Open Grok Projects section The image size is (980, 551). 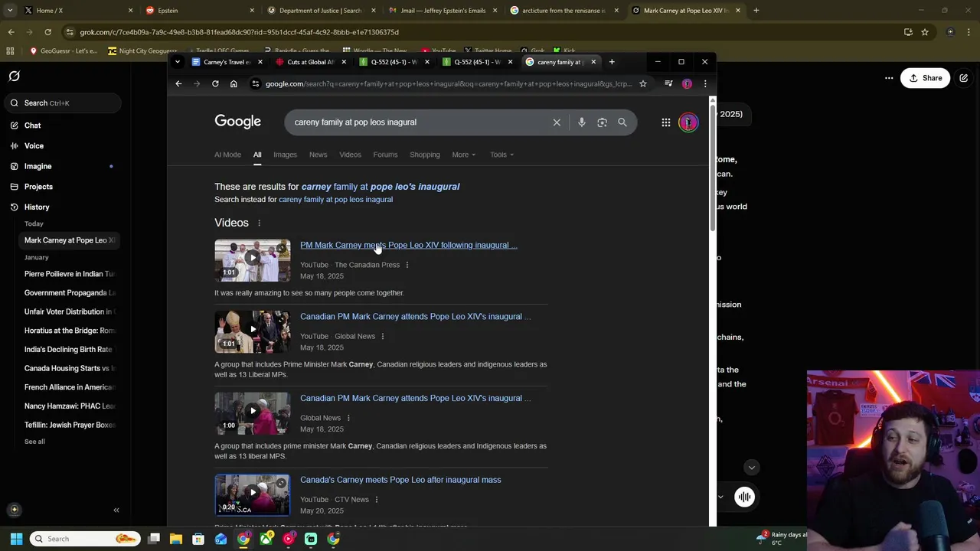[x=38, y=187]
